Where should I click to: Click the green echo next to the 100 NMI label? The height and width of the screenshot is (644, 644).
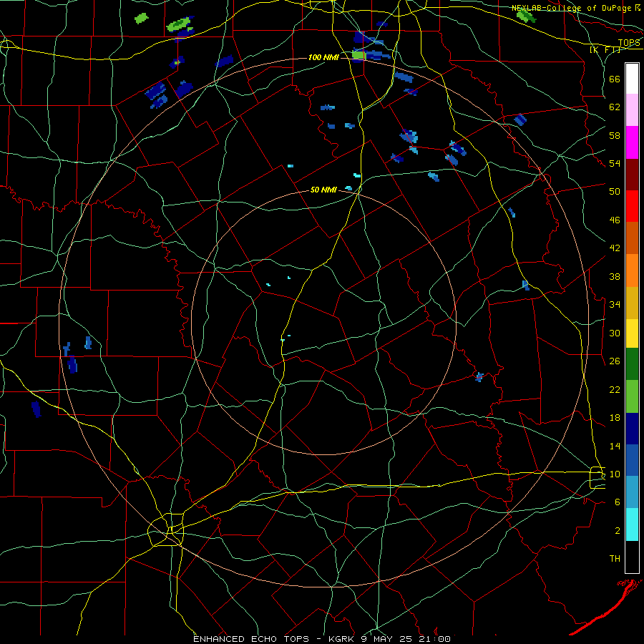click(358, 55)
